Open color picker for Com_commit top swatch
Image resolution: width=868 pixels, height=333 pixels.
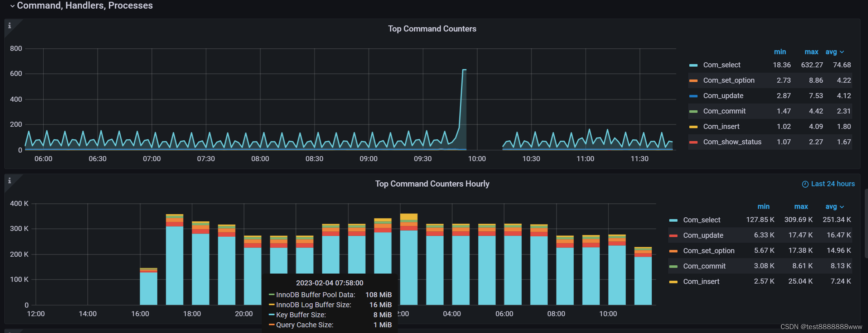693,111
